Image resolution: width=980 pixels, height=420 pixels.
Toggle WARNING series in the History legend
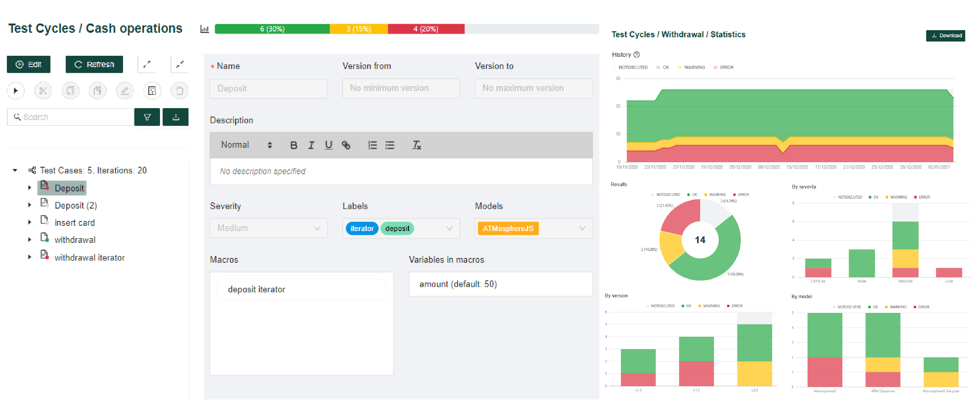point(691,67)
